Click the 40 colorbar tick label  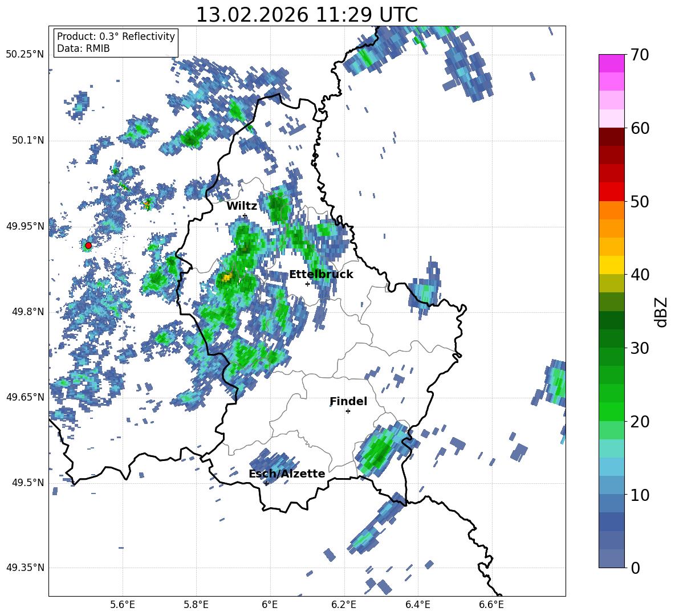pos(640,275)
